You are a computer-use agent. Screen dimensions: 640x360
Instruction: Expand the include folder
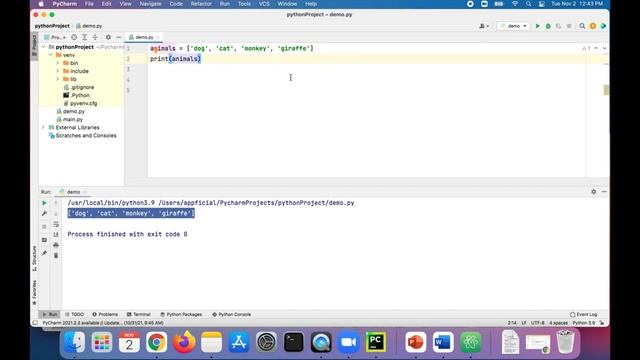(58, 71)
